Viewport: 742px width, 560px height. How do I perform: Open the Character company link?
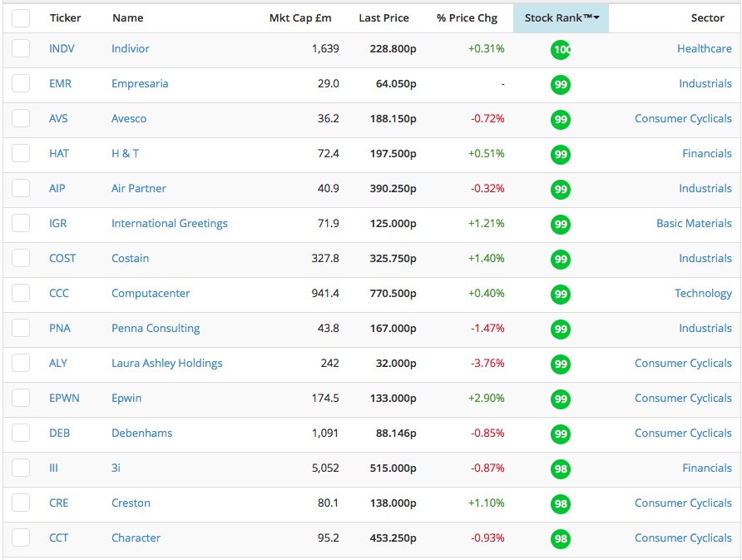[x=136, y=538]
